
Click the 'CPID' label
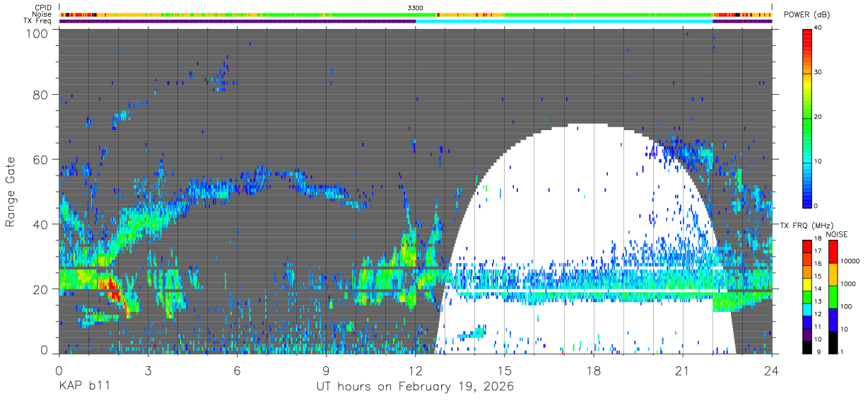tap(42, 7)
